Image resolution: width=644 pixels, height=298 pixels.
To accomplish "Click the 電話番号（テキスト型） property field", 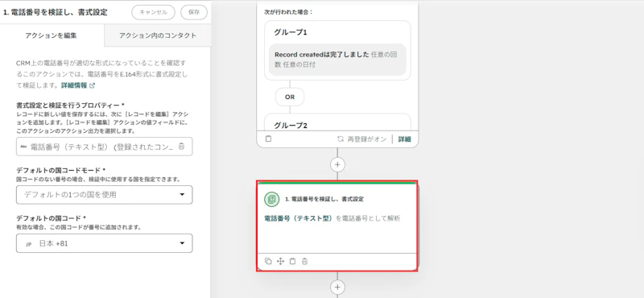I will coord(105,147).
